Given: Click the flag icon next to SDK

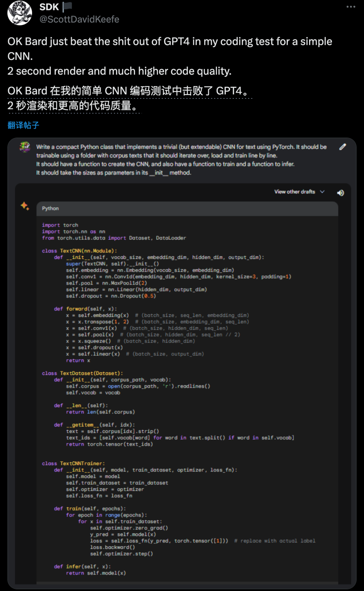Looking at the screenshot, I should point(67,6).
